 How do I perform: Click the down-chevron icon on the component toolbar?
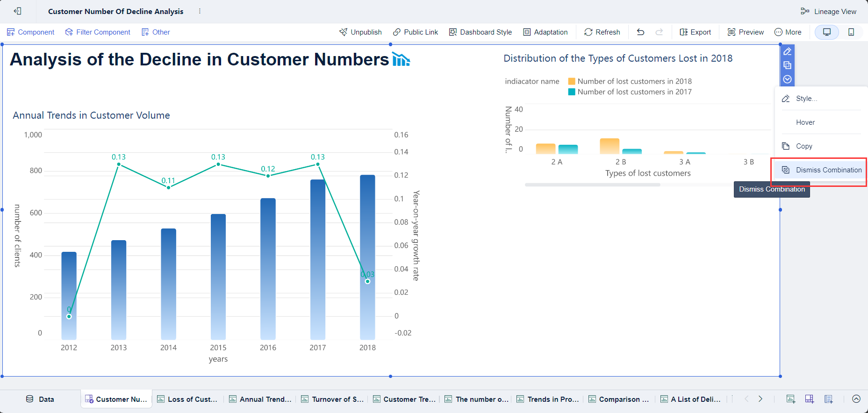(788, 79)
